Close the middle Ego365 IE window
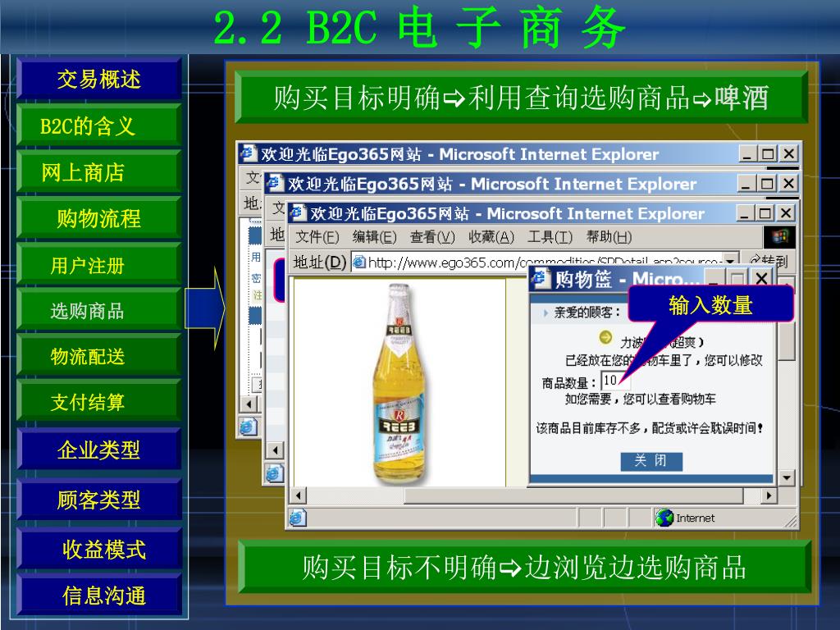 [x=788, y=184]
